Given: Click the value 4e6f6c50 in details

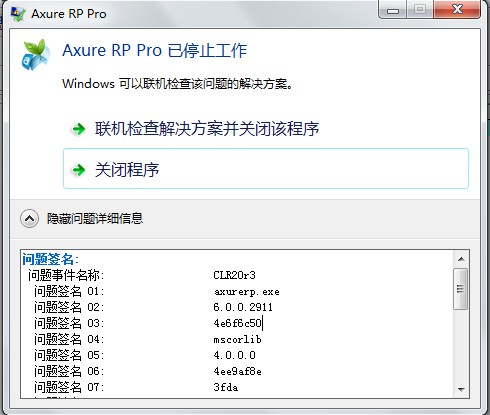Looking at the screenshot, I should point(238,323).
